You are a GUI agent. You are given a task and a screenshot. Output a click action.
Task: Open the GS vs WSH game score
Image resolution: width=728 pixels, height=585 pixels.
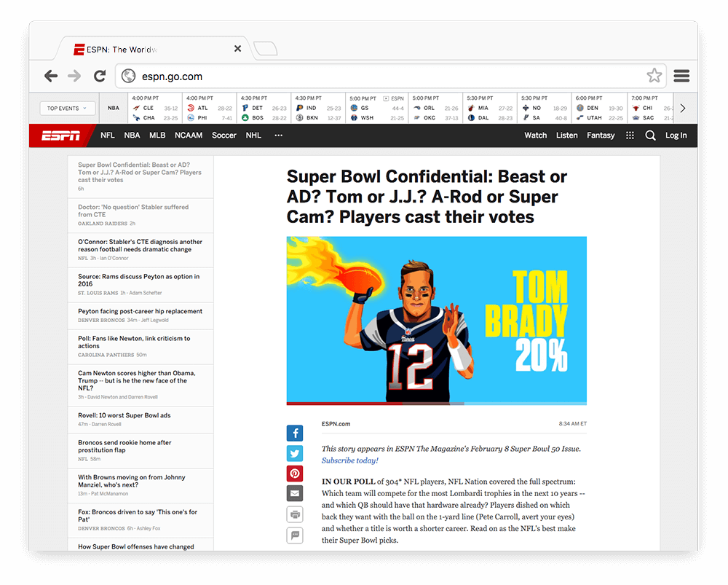(377, 109)
